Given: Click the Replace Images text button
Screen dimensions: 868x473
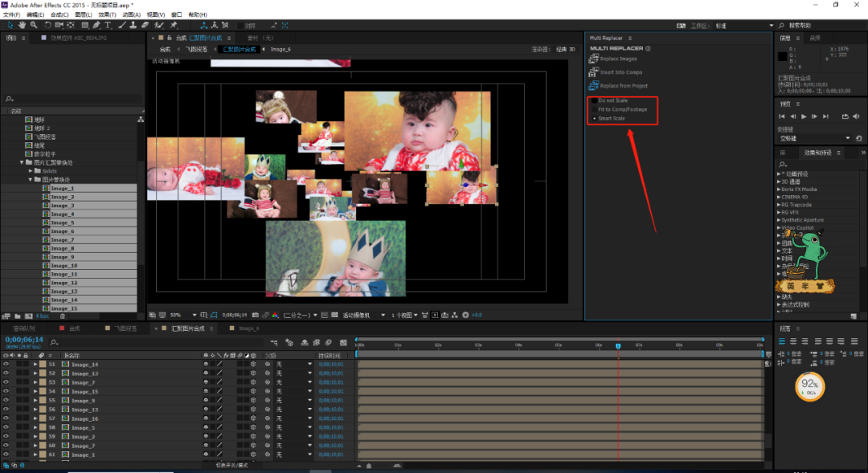Looking at the screenshot, I should coord(618,59).
